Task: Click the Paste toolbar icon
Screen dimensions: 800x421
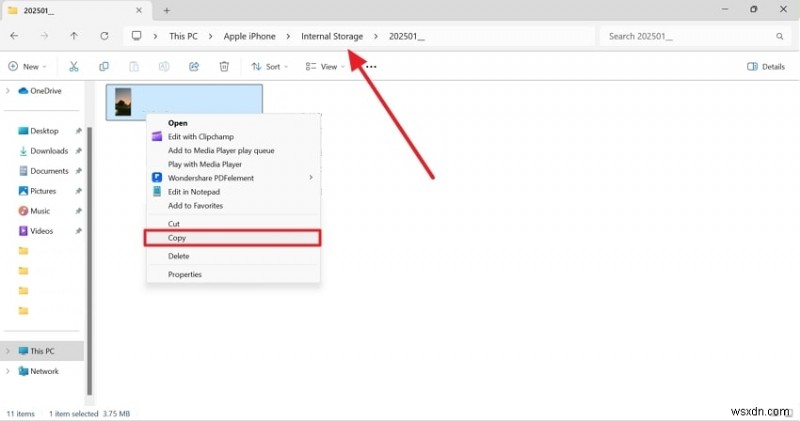Action: 134,66
